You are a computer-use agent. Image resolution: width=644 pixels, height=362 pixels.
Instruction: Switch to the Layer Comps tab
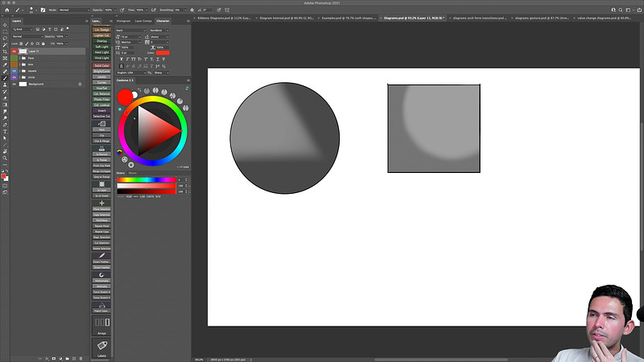[x=143, y=20]
